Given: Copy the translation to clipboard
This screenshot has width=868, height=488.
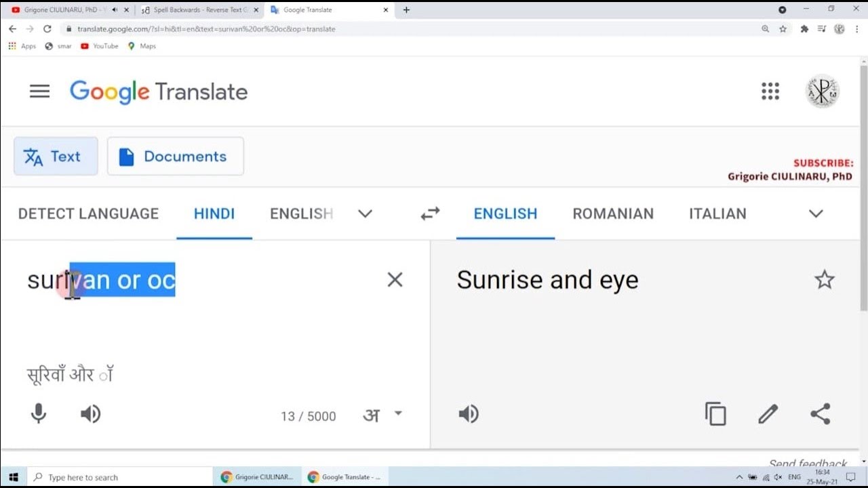Looking at the screenshot, I should click(715, 414).
